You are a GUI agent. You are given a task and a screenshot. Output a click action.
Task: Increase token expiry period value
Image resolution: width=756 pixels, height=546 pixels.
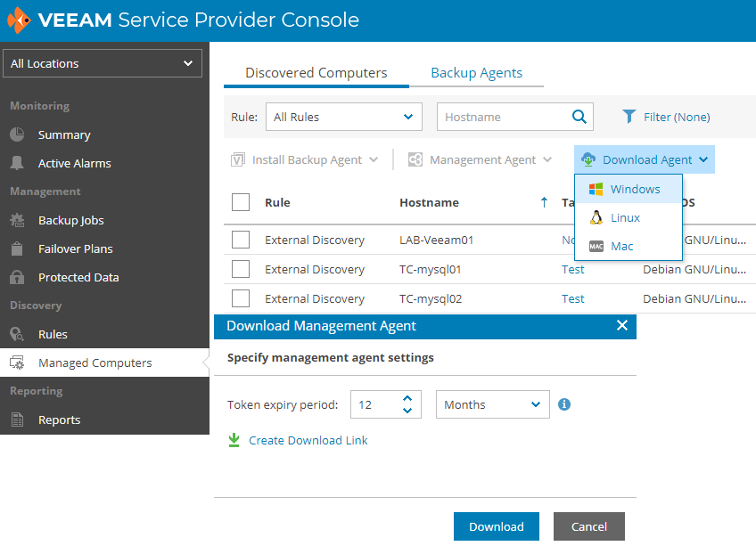(x=407, y=398)
